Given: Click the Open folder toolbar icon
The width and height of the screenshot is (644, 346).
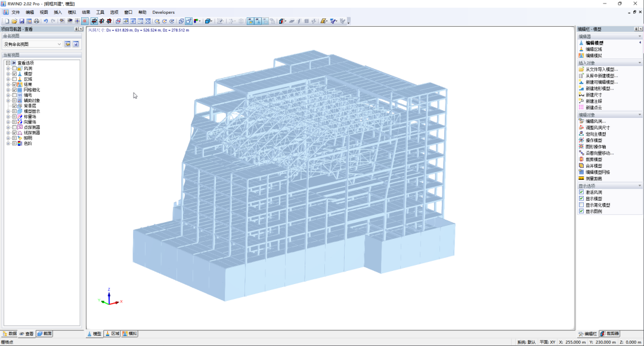Looking at the screenshot, I should pos(14,21).
